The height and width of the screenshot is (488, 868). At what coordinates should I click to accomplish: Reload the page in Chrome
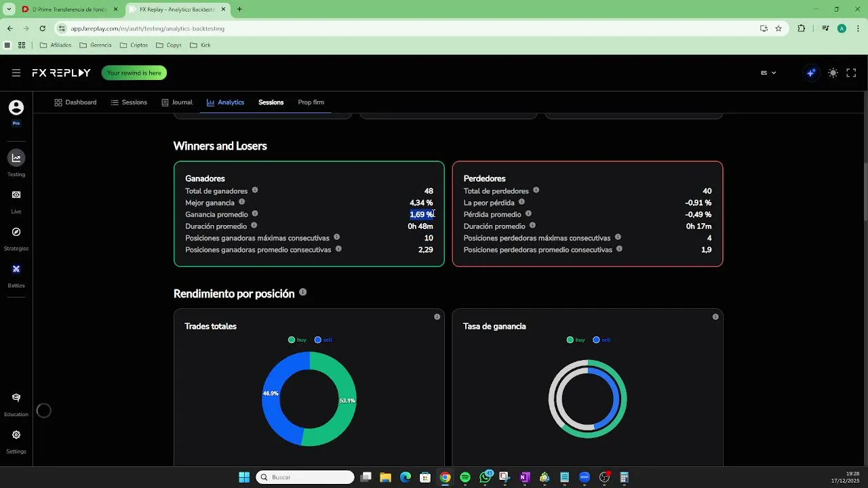42,28
